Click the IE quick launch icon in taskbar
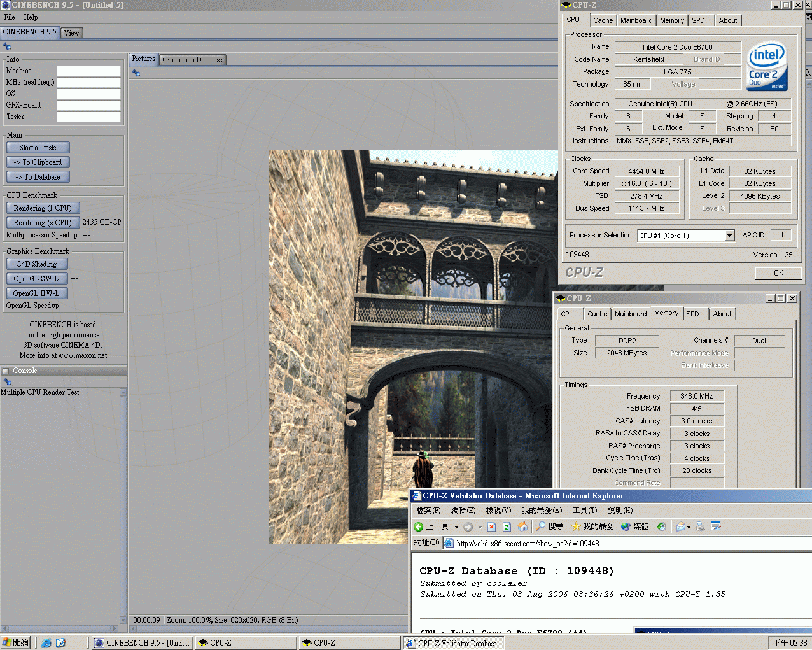 46,643
